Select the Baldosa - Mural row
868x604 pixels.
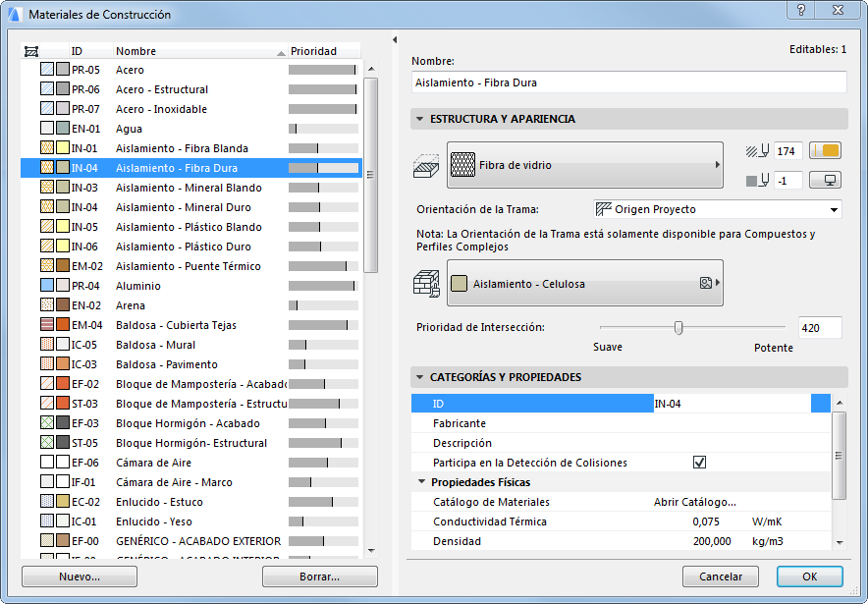pyautogui.click(x=191, y=345)
